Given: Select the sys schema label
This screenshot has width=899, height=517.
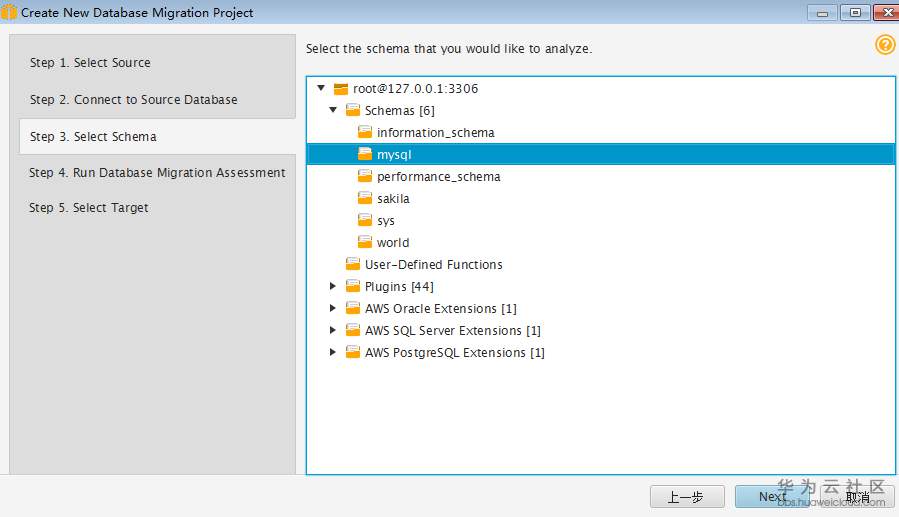Looking at the screenshot, I should click(x=386, y=221).
